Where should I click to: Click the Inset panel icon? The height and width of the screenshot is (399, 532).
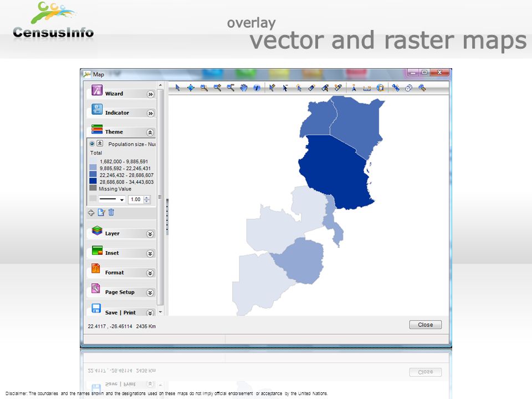pyautogui.click(x=97, y=250)
